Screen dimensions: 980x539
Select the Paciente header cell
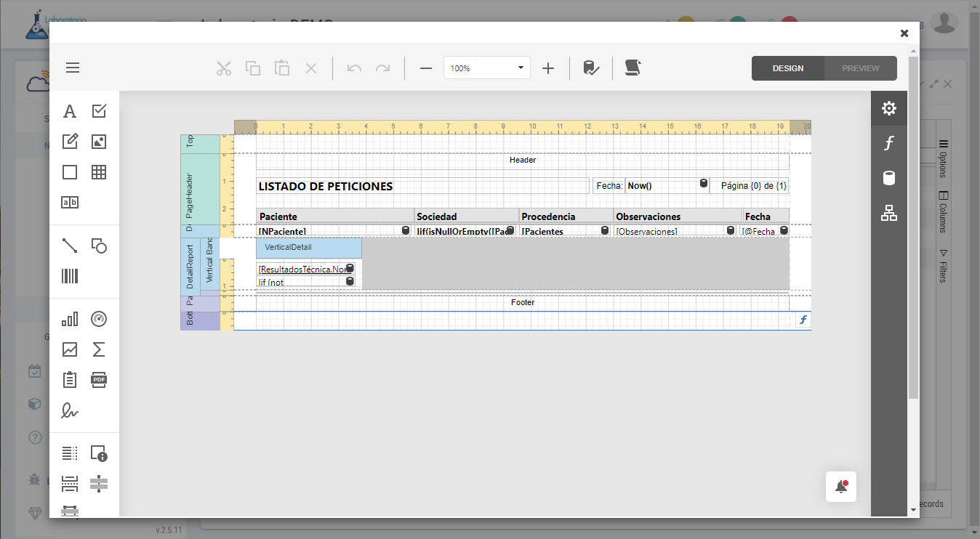(x=335, y=216)
